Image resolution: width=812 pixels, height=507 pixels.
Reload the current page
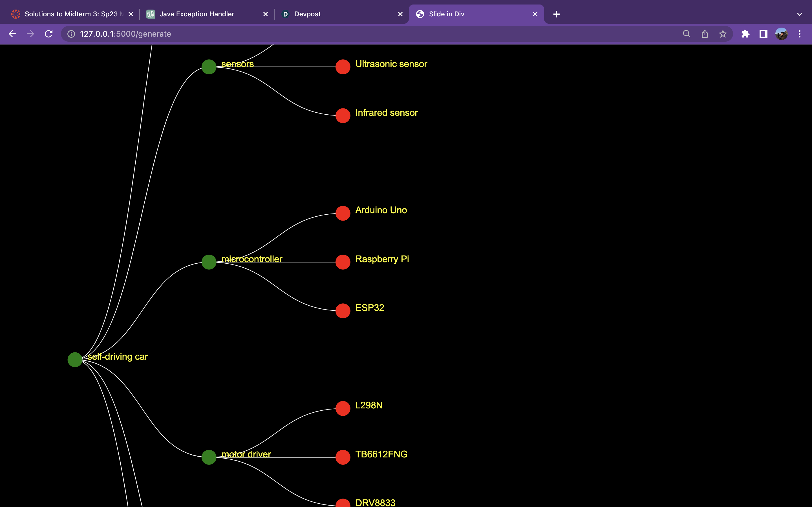(x=49, y=34)
